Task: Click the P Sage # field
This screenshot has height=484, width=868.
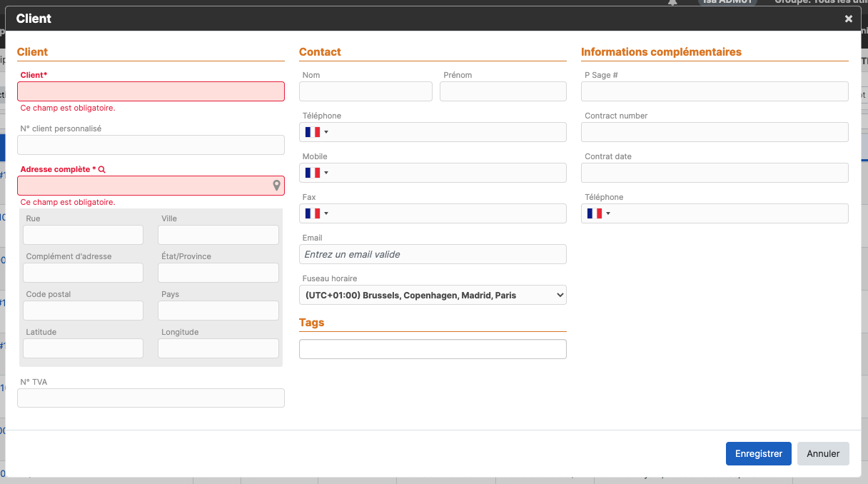Action: point(715,91)
